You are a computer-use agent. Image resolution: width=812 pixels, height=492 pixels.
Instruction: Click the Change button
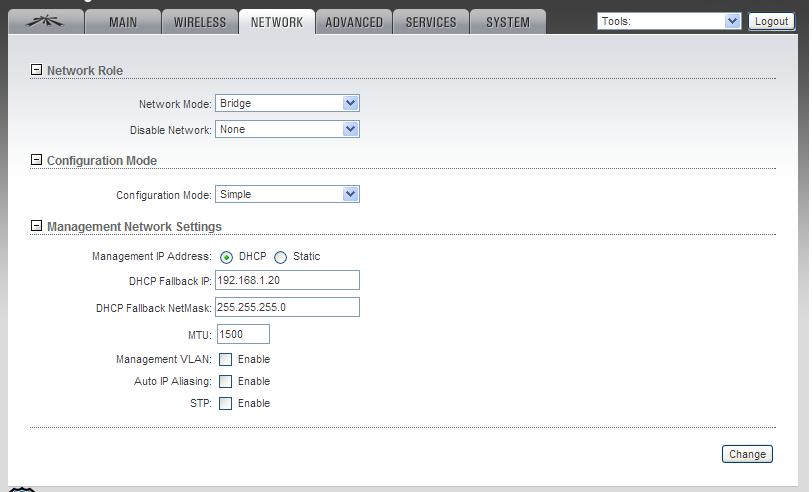[747, 454]
